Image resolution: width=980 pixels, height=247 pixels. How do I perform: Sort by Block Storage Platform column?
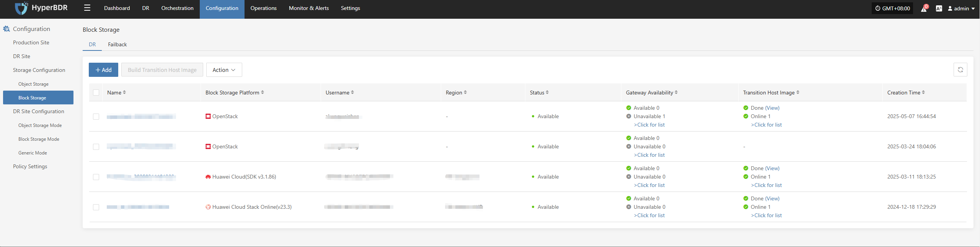pos(263,93)
